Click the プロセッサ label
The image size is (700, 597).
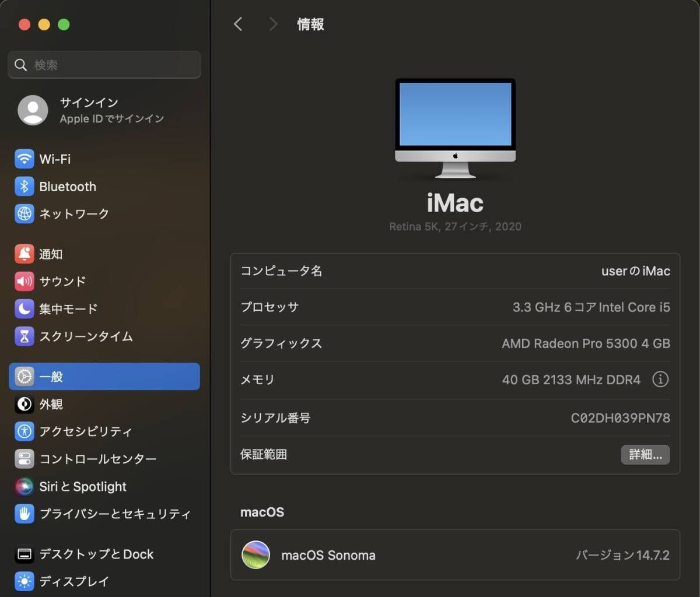tap(269, 307)
